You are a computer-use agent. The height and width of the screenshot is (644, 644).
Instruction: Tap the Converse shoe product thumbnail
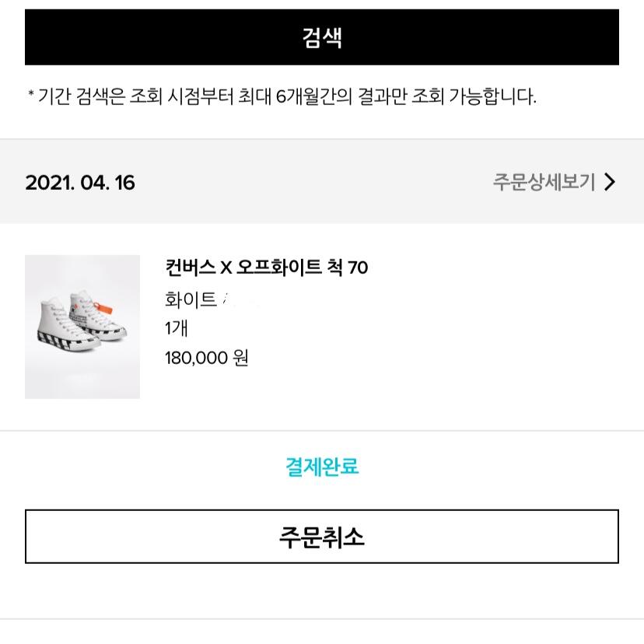click(x=82, y=327)
